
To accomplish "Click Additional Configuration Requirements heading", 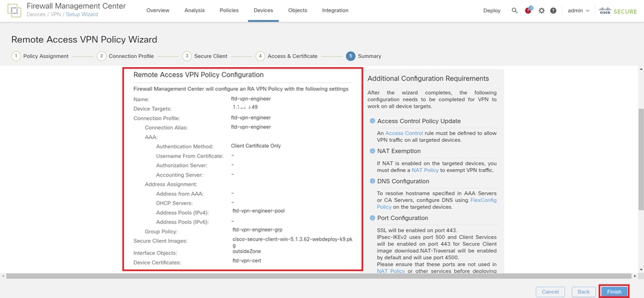I will click(x=428, y=79).
